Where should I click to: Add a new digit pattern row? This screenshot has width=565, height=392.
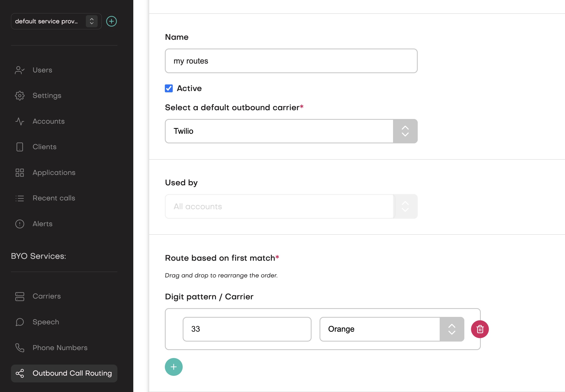[x=174, y=367]
